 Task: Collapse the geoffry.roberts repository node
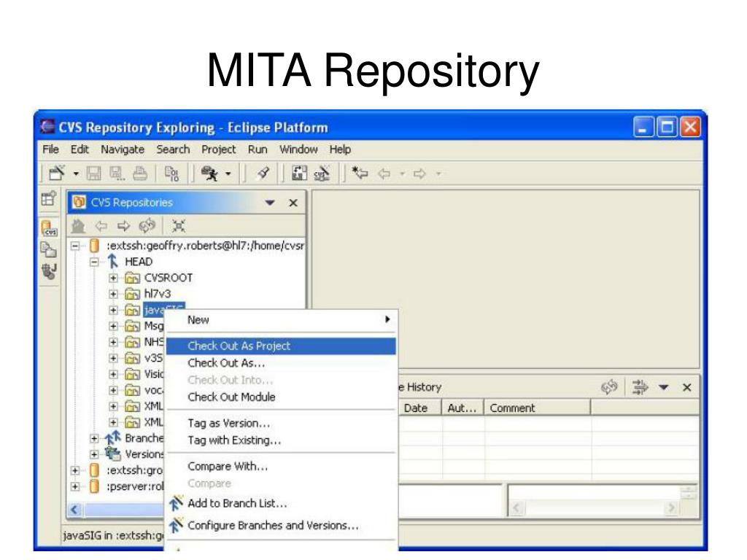point(75,246)
